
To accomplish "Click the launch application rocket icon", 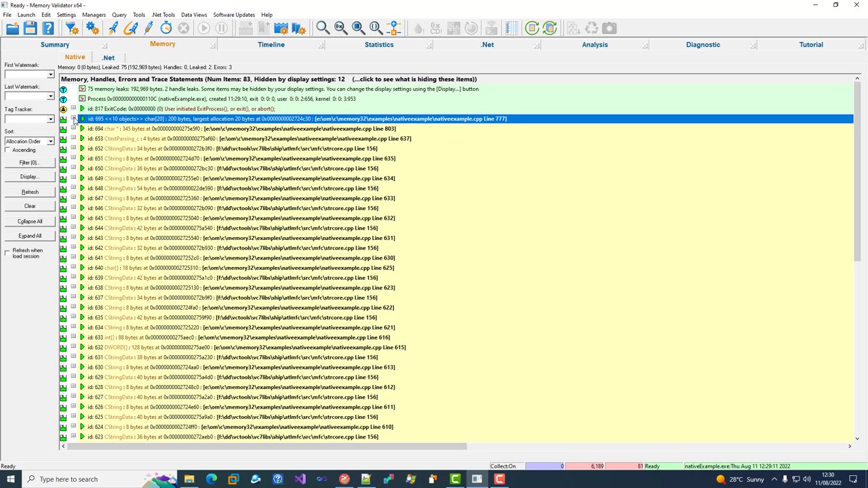I will click(113, 28).
